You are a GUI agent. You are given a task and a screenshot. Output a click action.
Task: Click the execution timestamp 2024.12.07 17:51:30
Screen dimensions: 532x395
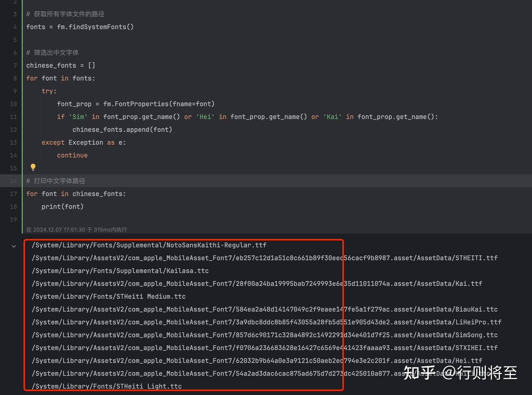(x=59, y=229)
